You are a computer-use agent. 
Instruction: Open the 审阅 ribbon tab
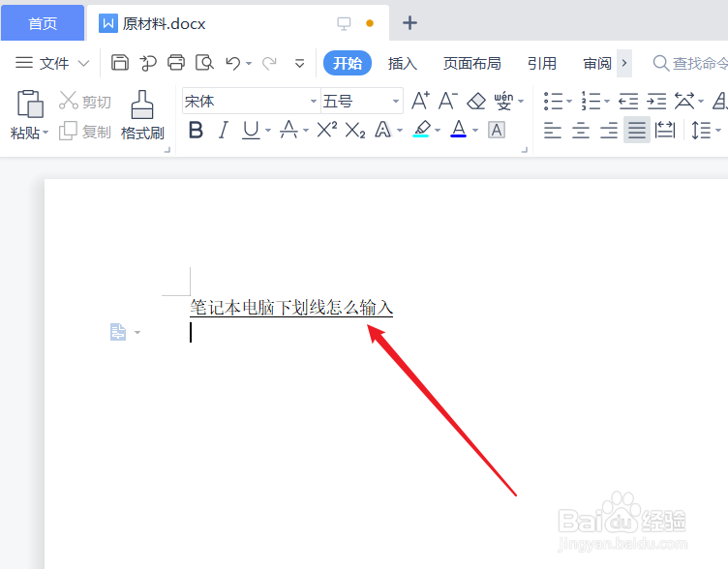click(x=597, y=63)
